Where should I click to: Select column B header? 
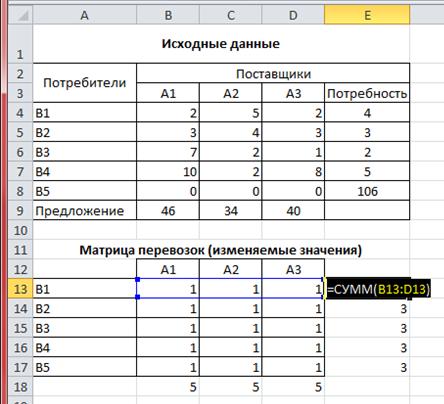[x=168, y=15]
